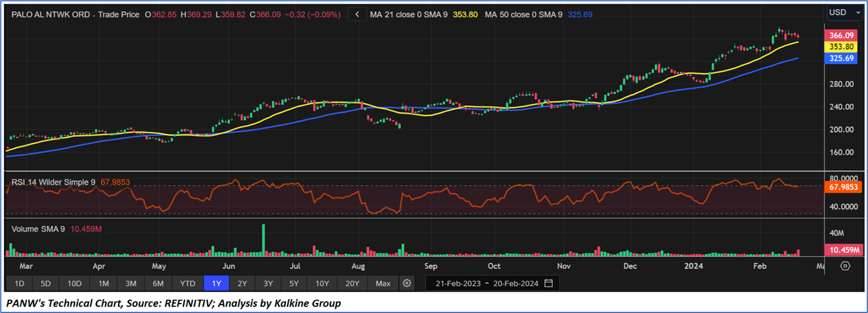Viewport: 868px width, 313px height.
Task: Switch to the YTD range
Action: pyautogui.click(x=188, y=283)
